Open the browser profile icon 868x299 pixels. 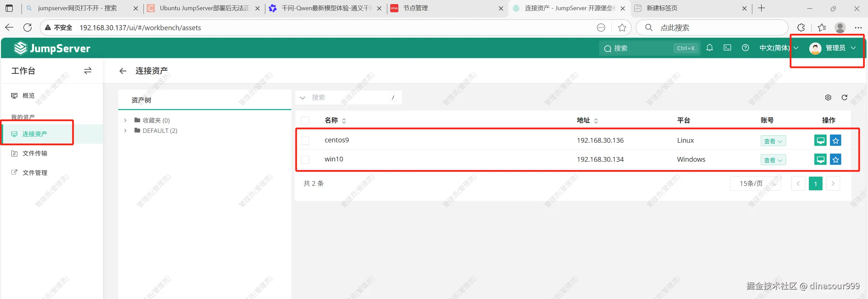(x=840, y=28)
